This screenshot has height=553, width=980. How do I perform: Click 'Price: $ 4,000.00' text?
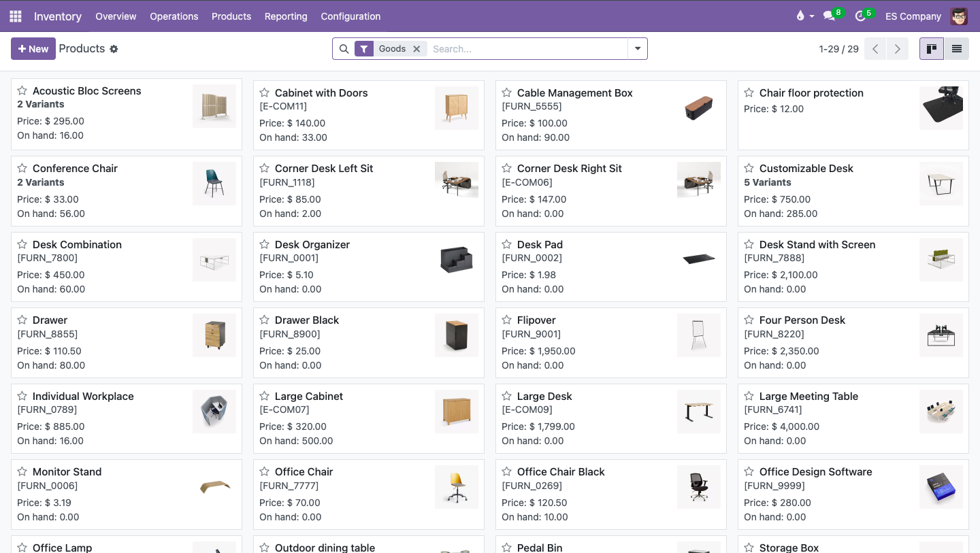tap(781, 426)
